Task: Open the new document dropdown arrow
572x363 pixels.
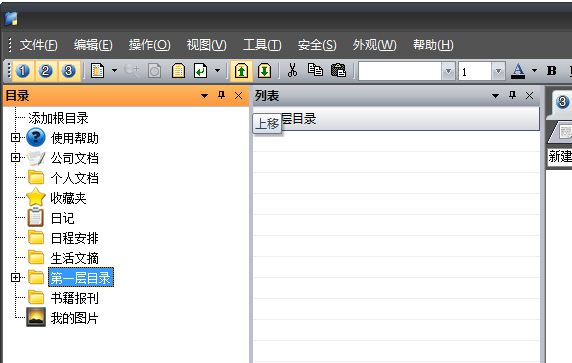Action: point(115,71)
